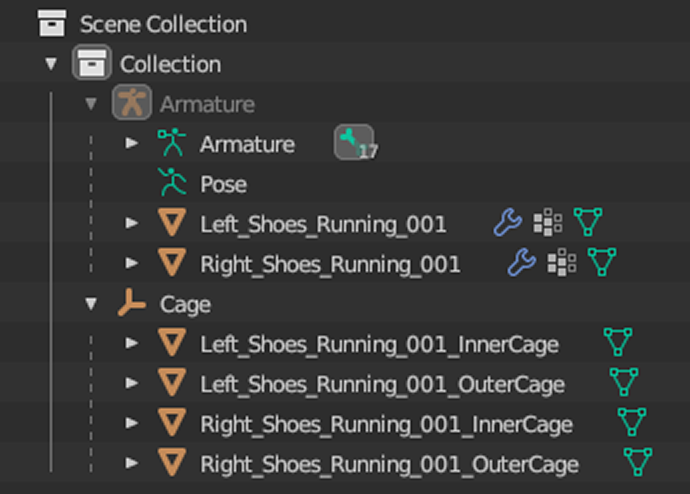Viewport: 690px width, 494px height.
Task: Select the Cage label
Action: [185, 305]
